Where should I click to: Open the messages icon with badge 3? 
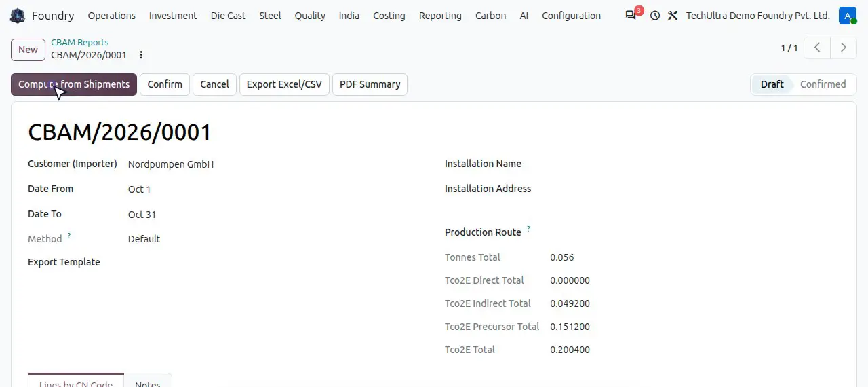[x=631, y=15]
